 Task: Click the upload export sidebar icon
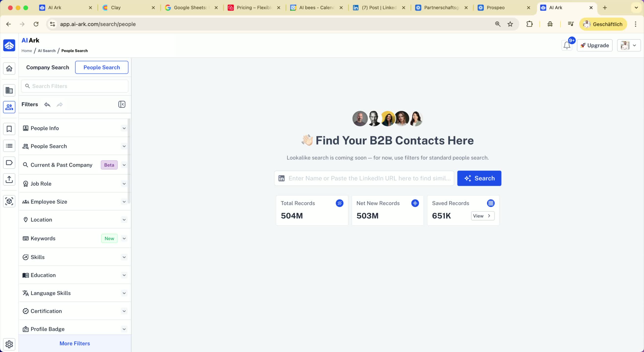coord(9,179)
